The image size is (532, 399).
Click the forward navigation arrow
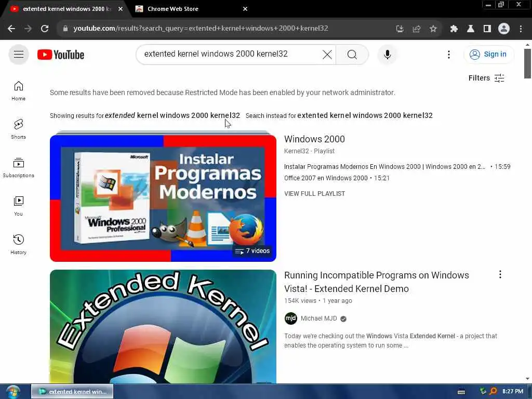(28, 29)
